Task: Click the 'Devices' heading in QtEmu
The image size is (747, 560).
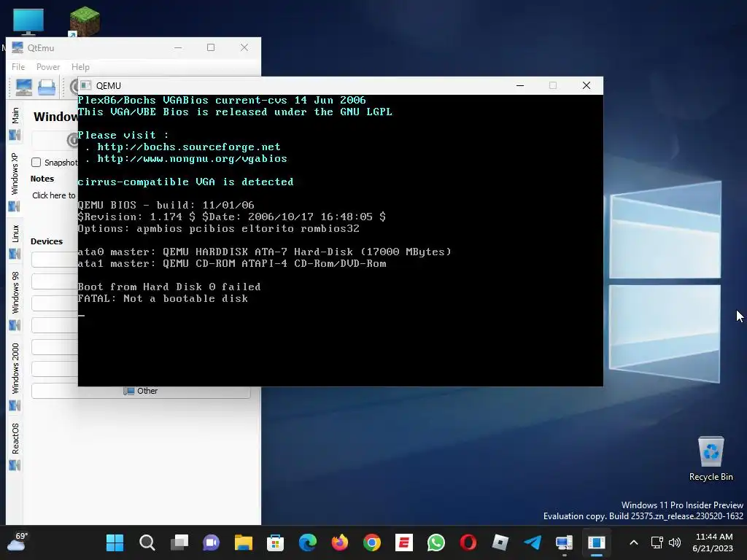Action: coord(47,241)
